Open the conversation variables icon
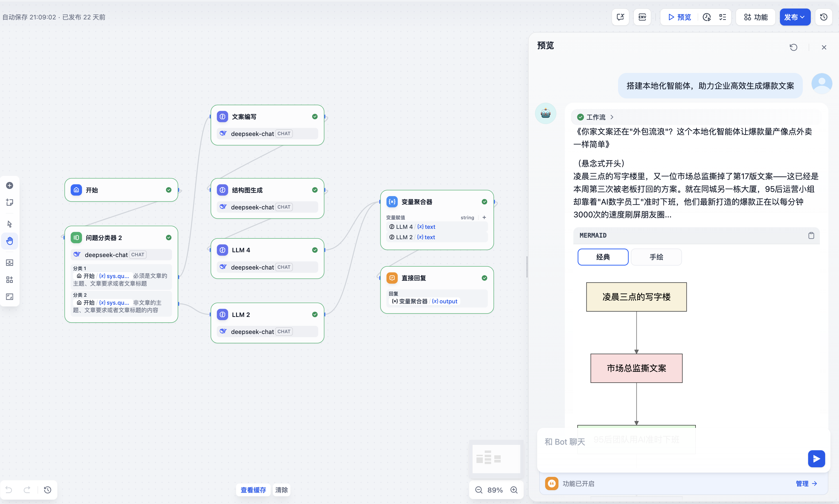This screenshot has width=839, height=504. (620, 17)
